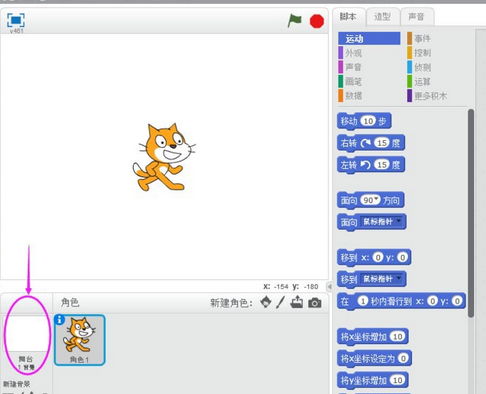
Task: Click the green flag to run
Action: pyautogui.click(x=294, y=21)
